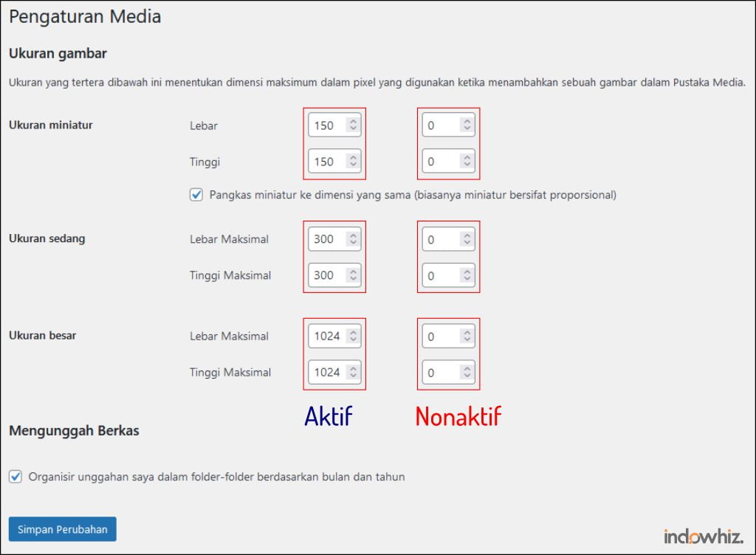This screenshot has width=756, height=555.
Task: Increment Ukuran sedang Tinggi Maksimal 300 using up arrow
Action: pyautogui.click(x=354, y=271)
